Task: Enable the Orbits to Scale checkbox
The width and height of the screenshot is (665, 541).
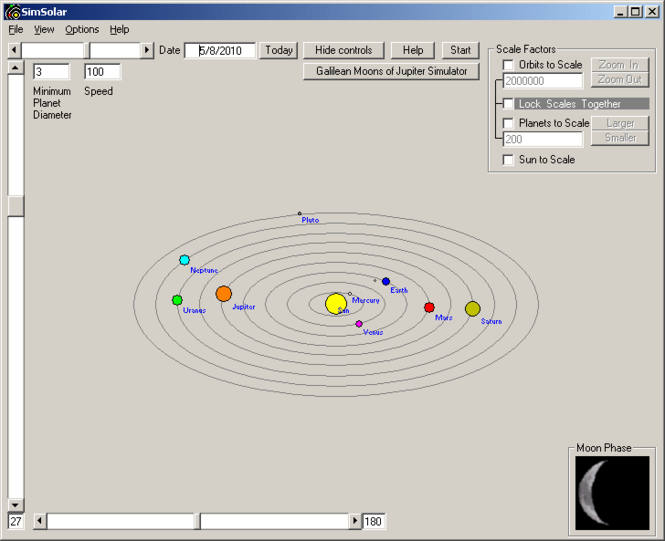Action: [508, 65]
